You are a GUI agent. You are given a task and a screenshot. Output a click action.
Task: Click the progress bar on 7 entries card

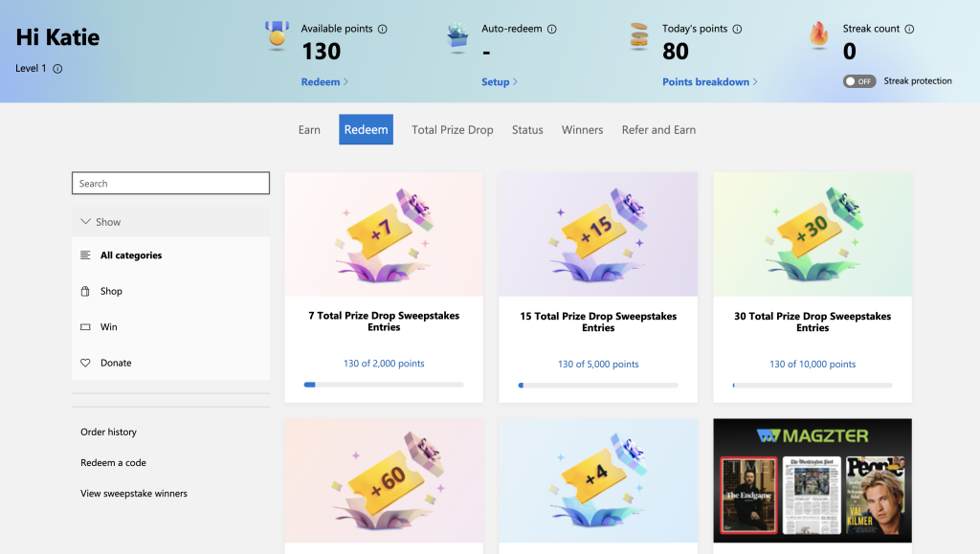pyautogui.click(x=383, y=385)
